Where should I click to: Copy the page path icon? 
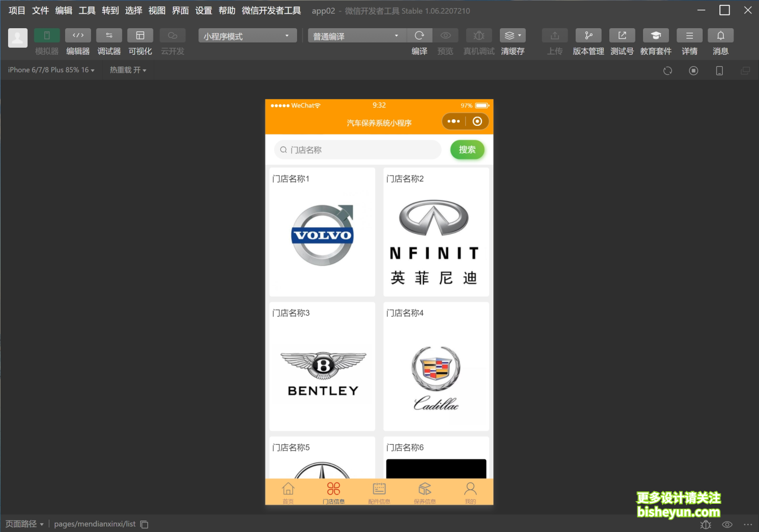click(x=144, y=524)
